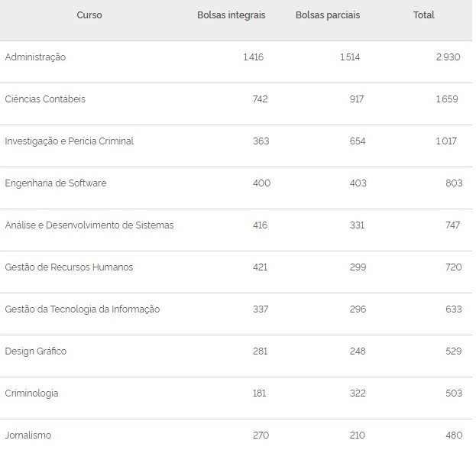
Task: Click the Criminologia row label
Action: coord(31,393)
